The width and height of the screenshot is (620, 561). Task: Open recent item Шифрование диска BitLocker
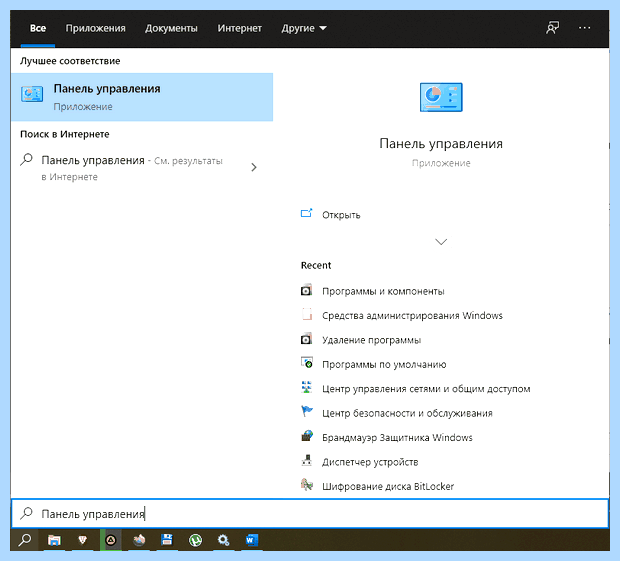tap(388, 486)
